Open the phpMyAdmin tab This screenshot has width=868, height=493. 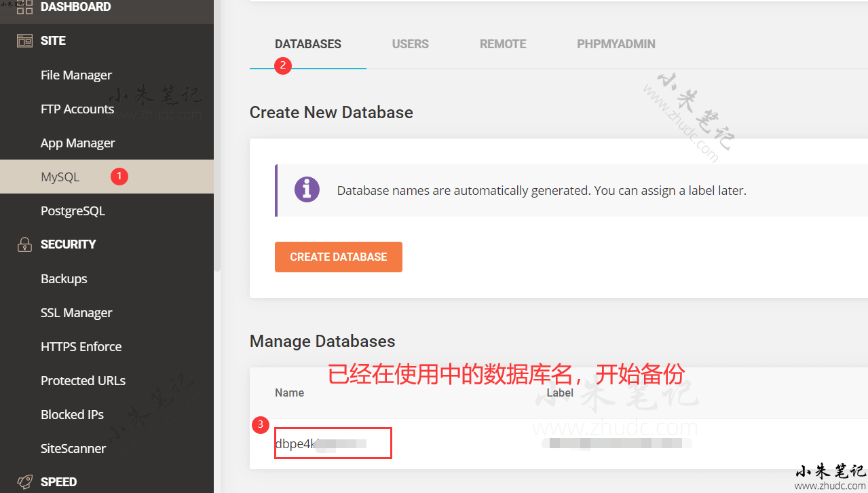pos(616,44)
